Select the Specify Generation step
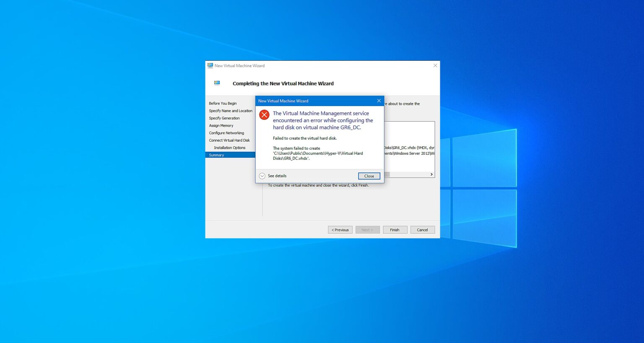This screenshot has height=343, width=644. click(224, 118)
